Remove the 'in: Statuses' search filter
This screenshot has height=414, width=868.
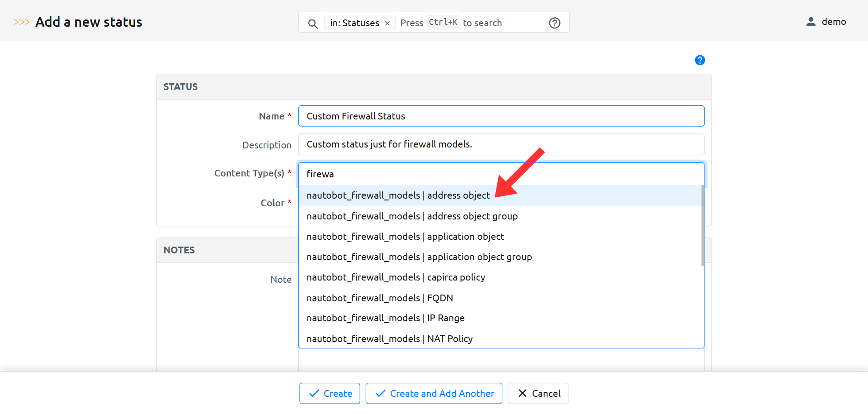(x=387, y=23)
